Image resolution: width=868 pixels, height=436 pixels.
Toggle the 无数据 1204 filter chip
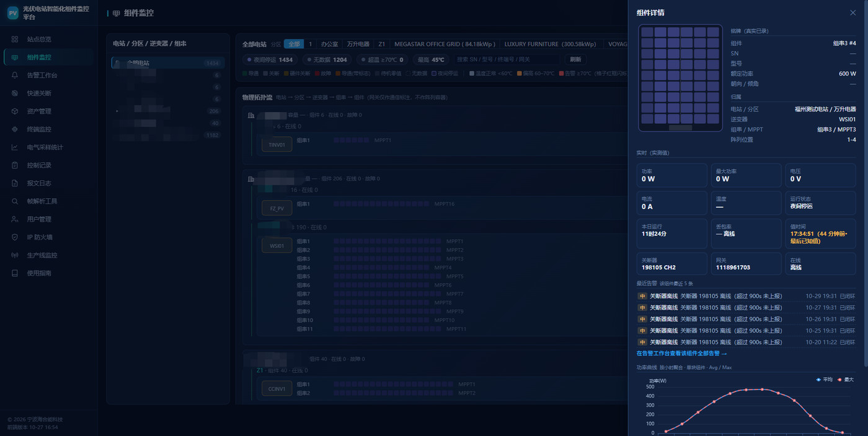click(x=327, y=59)
